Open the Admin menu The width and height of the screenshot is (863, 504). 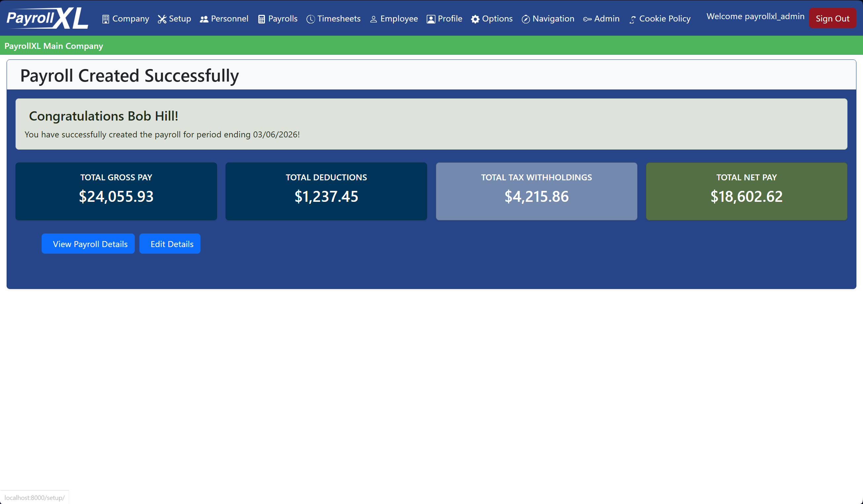pyautogui.click(x=601, y=18)
